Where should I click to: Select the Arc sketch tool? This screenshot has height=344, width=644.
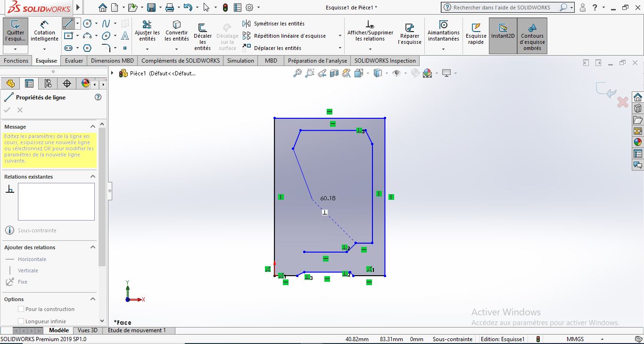coord(87,36)
